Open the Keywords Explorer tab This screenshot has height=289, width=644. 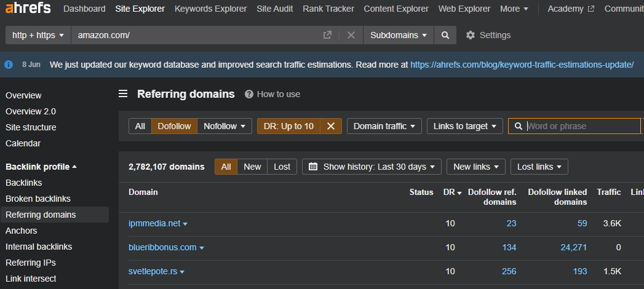(x=210, y=9)
